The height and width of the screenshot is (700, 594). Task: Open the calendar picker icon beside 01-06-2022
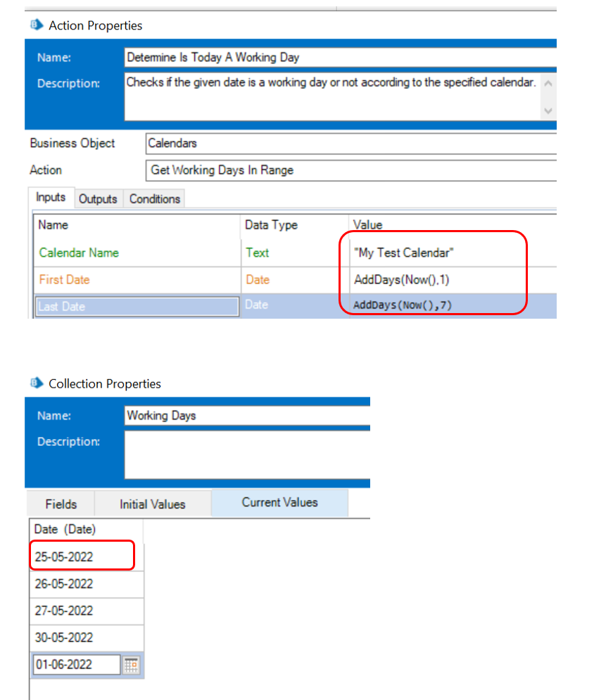[x=132, y=666]
